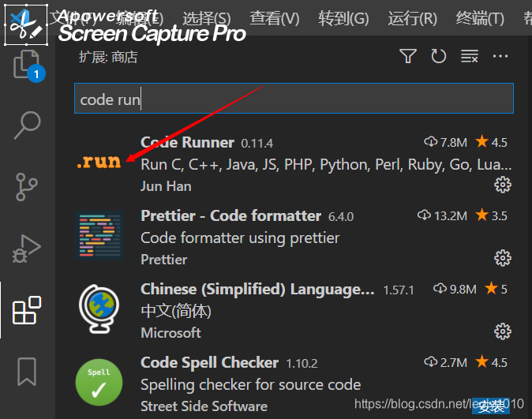Click the Code Runner version 0.11.4
Screen dimensions: 532x419
[x=257, y=144]
